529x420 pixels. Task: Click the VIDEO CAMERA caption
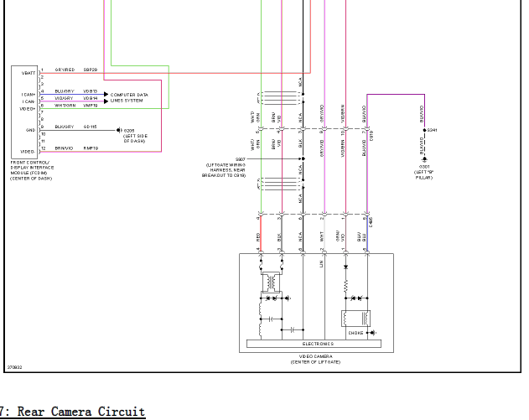coord(316,356)
